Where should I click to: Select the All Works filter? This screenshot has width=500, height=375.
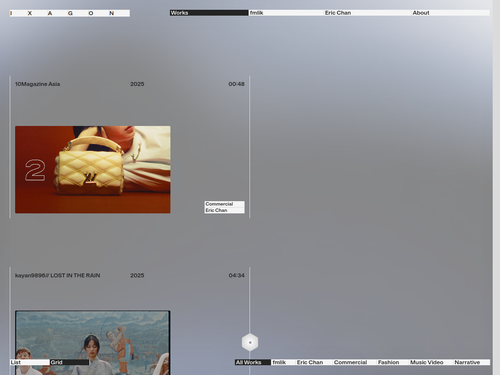point(253,362)
